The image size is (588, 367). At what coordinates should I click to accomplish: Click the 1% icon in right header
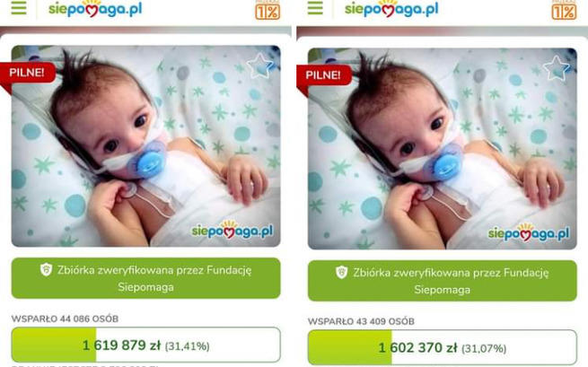click(x=564, y=10)
